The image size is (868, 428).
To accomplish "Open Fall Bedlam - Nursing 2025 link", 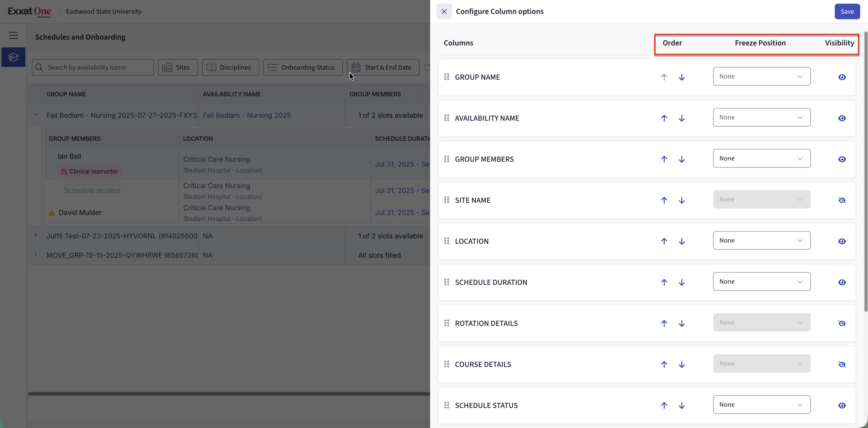I will (246, 115).
